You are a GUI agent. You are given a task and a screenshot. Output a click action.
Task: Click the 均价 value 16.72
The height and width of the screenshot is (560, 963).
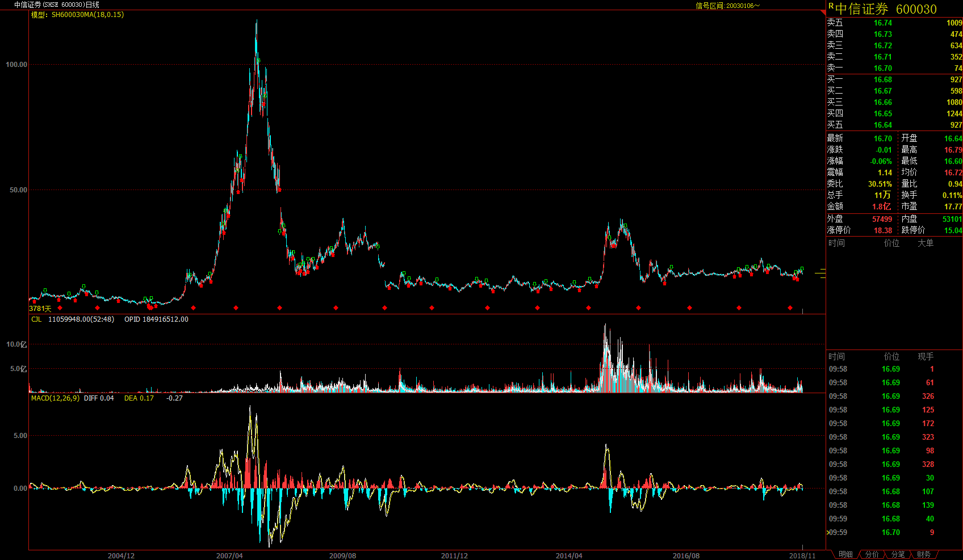pyautogui.click(x=953, y=172)
